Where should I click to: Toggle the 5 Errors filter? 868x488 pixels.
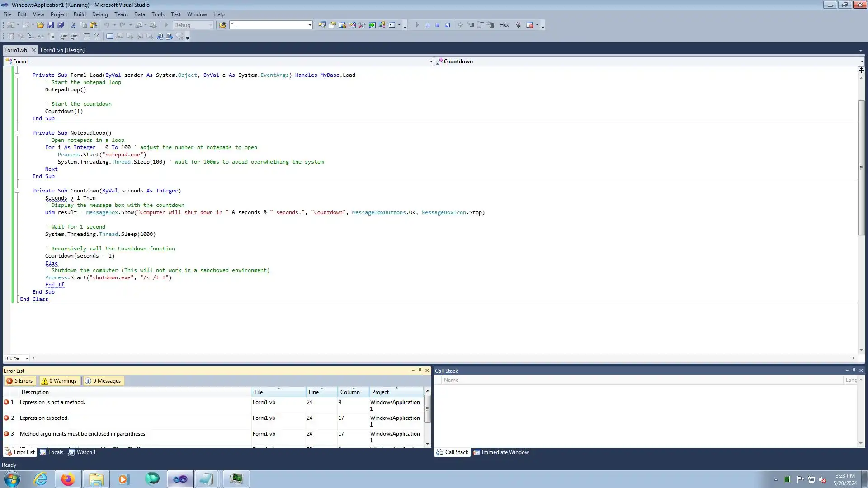[20, 381]
